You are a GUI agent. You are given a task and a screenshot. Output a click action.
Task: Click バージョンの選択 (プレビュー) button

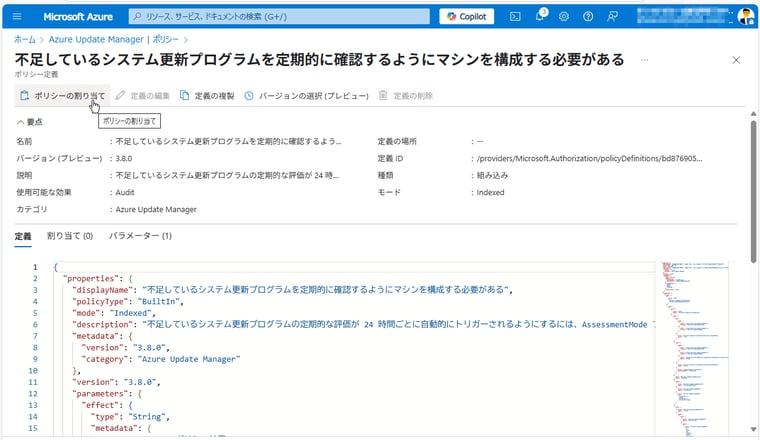coord(306,95)
